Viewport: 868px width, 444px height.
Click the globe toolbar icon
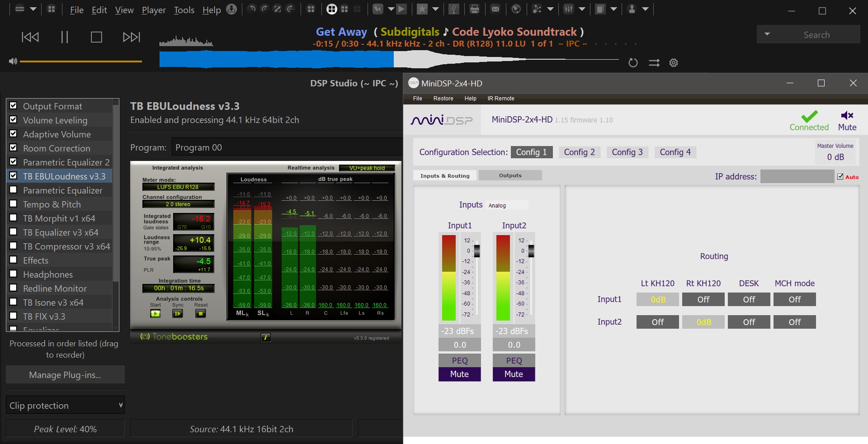click(516, 9)
